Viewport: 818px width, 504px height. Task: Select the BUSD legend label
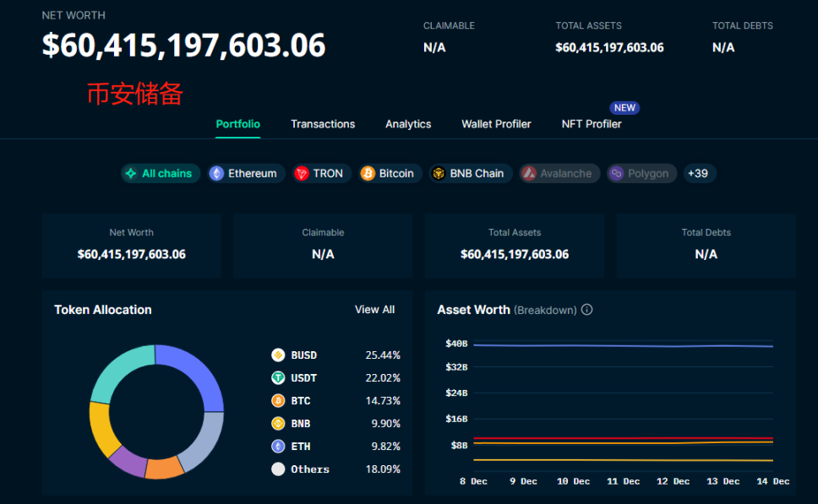303,355
